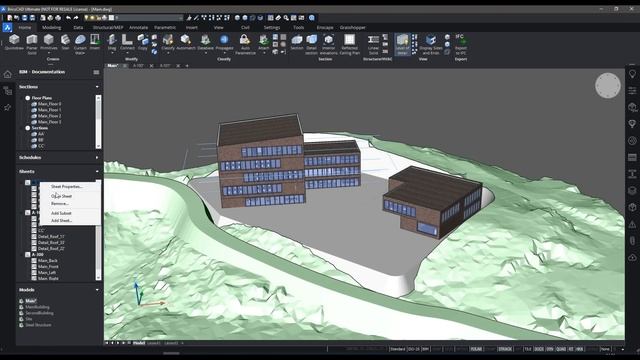
Task: Select the Section tool
Action: [x=297, y=42]
